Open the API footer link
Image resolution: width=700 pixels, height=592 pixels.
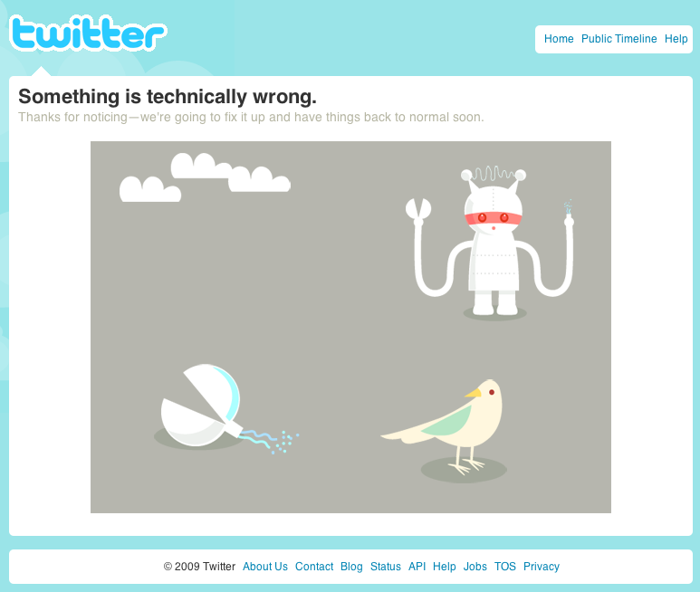tap(417, 567)
